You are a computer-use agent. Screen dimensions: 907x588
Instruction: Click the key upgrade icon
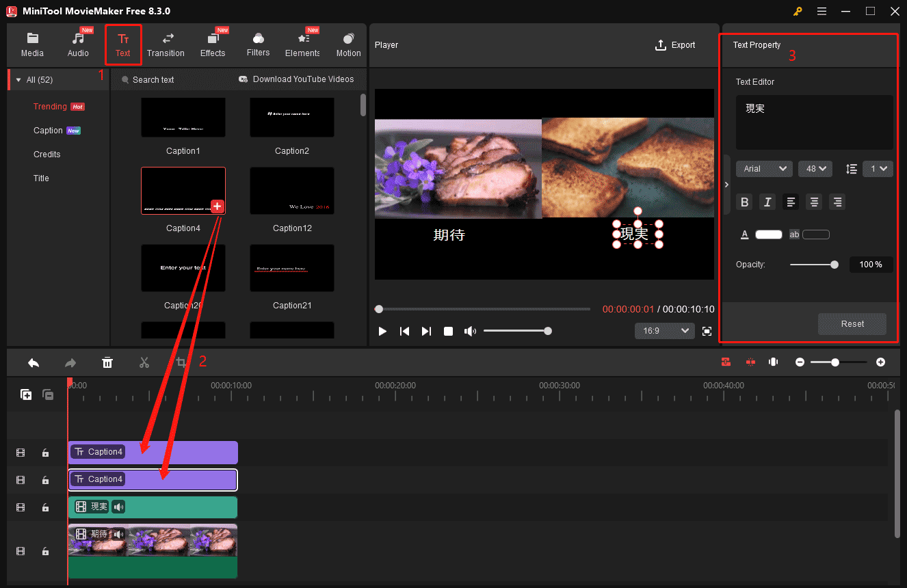(798, 11)
